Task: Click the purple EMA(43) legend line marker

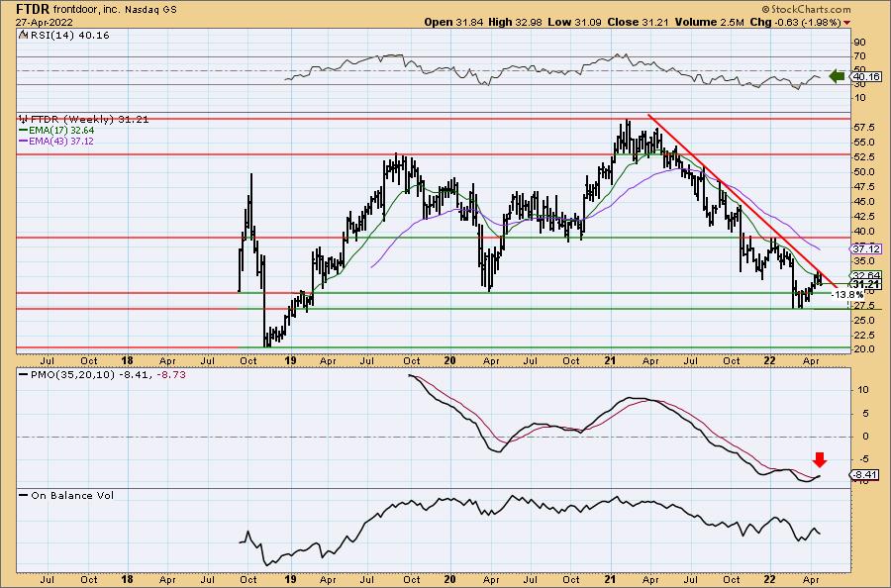Action: click(24, 141)
